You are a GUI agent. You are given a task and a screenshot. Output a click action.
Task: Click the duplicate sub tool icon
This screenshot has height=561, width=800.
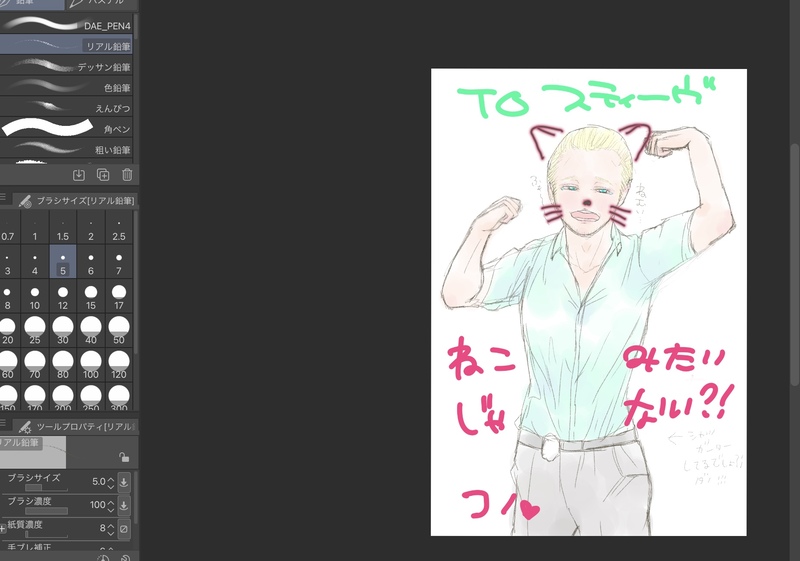pyautogui.click(x=103, y=175)
